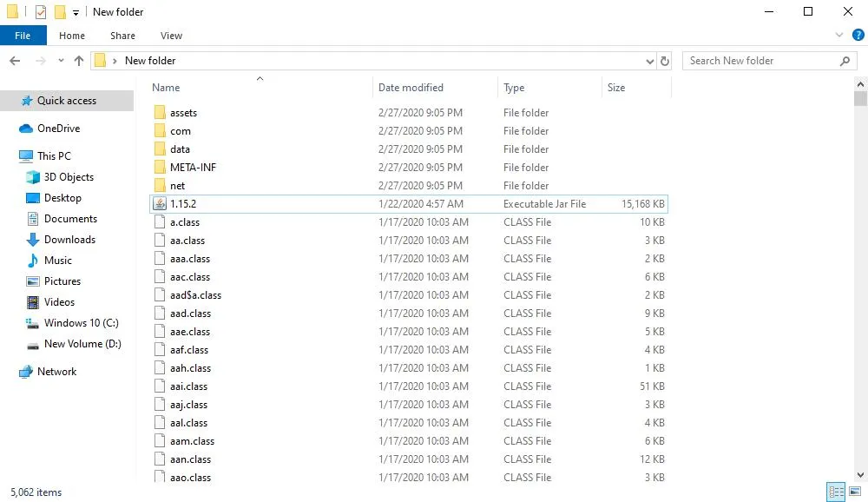Switch to the View tab

(x=171, y=36)
